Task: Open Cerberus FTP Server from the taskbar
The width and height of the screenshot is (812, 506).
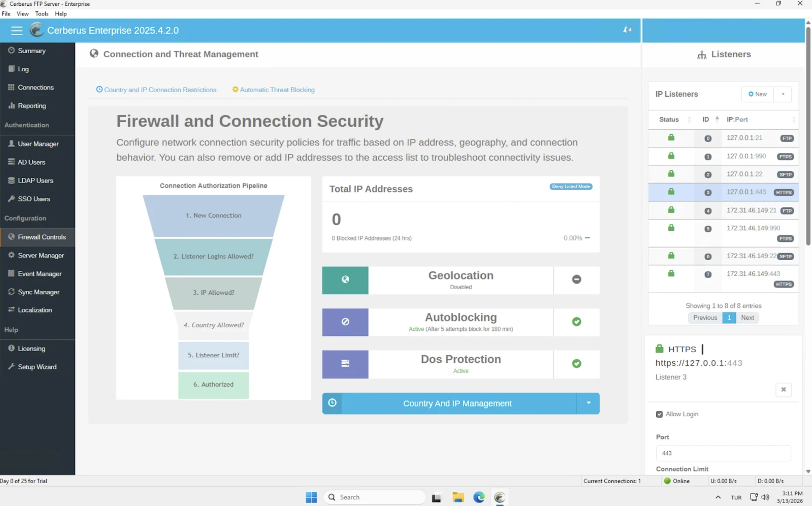Action: pyautogui.click(x=499, y=497)
